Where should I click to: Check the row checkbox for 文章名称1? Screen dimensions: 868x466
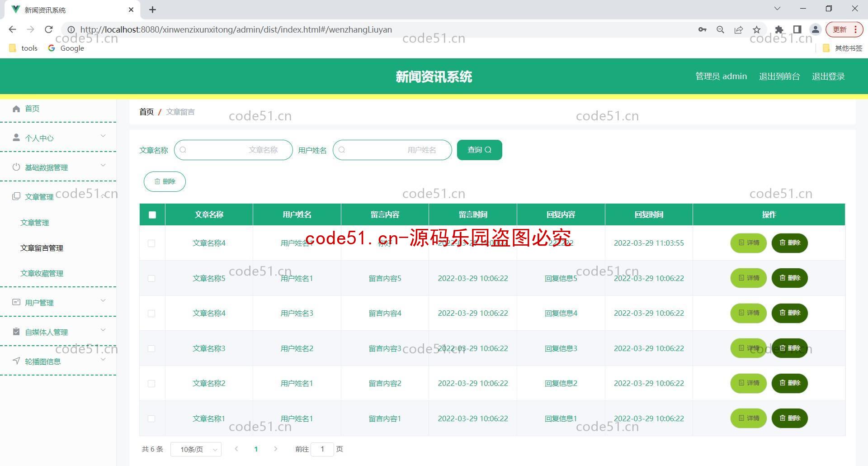point(151,418)
